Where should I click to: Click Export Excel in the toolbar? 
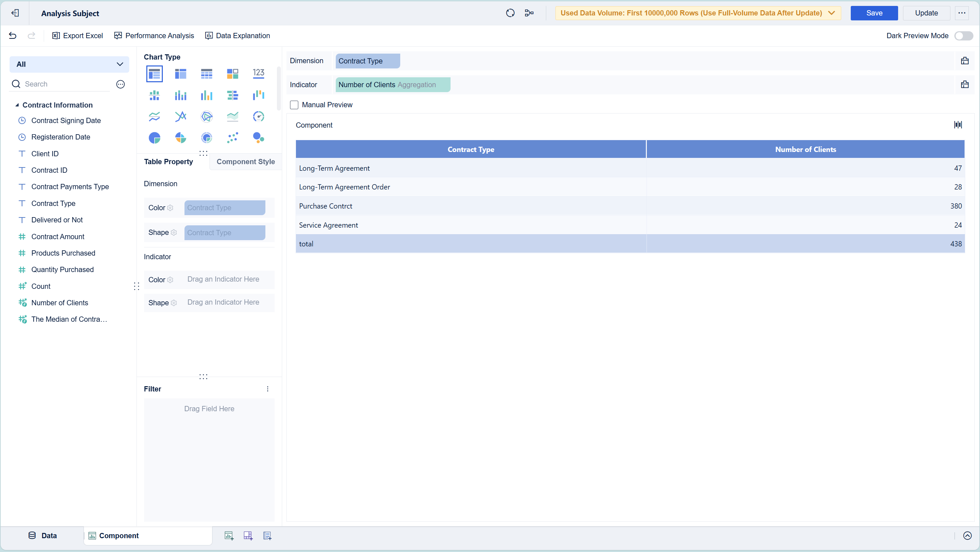click(x=77, y=36)
